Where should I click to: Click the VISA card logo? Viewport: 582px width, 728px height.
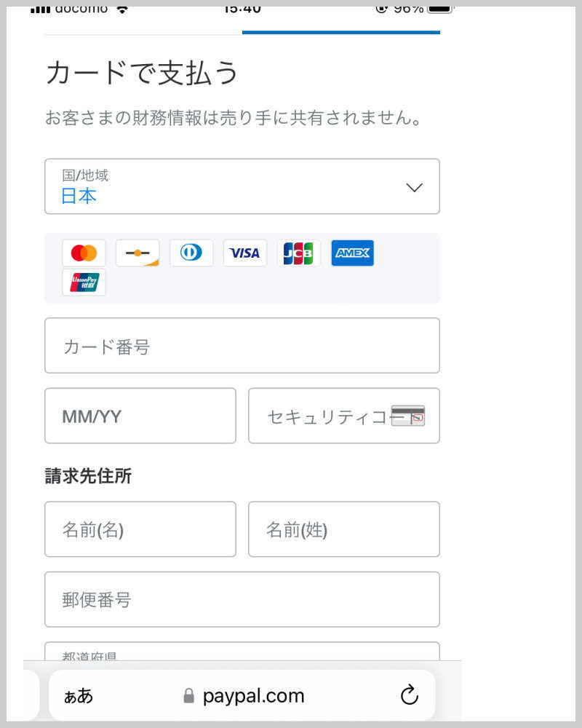245,253
